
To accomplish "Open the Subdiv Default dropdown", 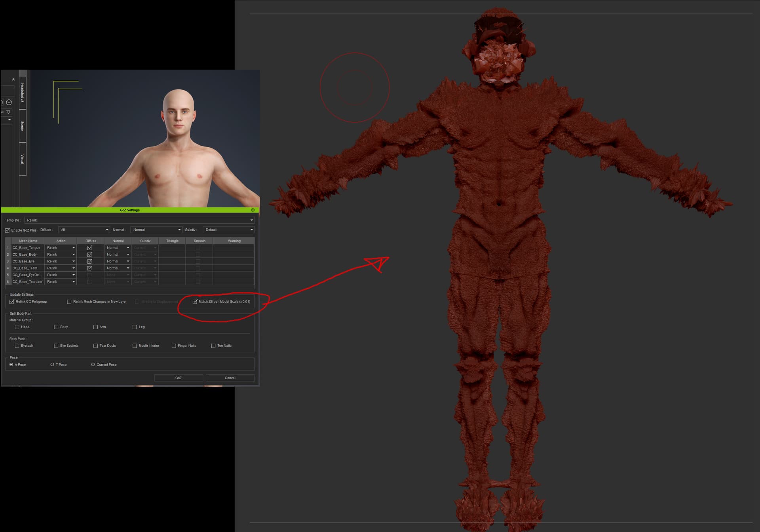I will [228, 230].
